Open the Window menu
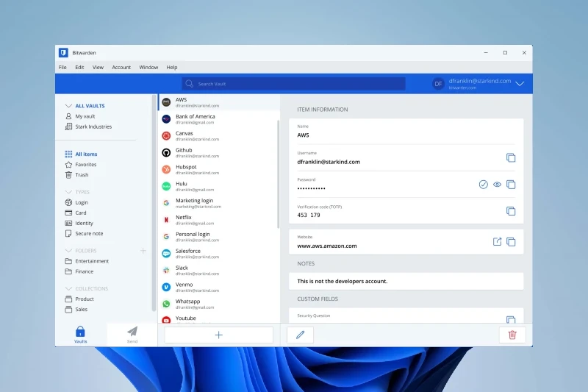Image resolution: width=588 pixels, height=392 pixels. [x=148, y=67]
